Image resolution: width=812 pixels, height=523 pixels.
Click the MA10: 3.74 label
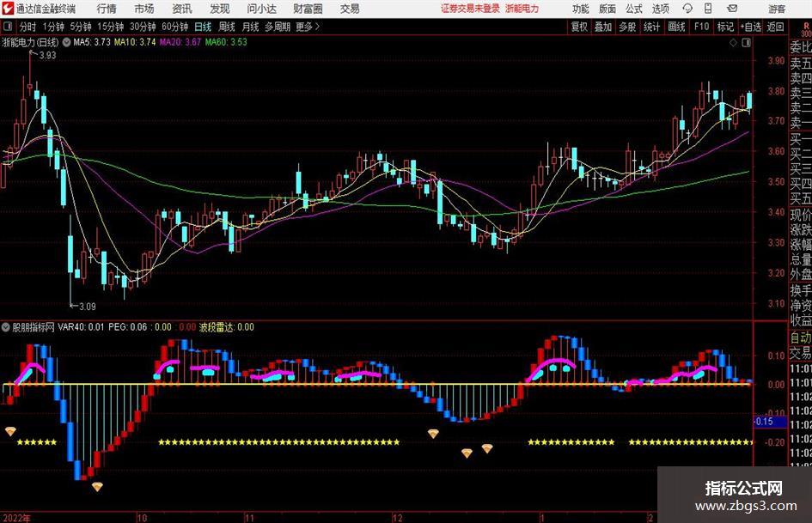tap(135, 42)
